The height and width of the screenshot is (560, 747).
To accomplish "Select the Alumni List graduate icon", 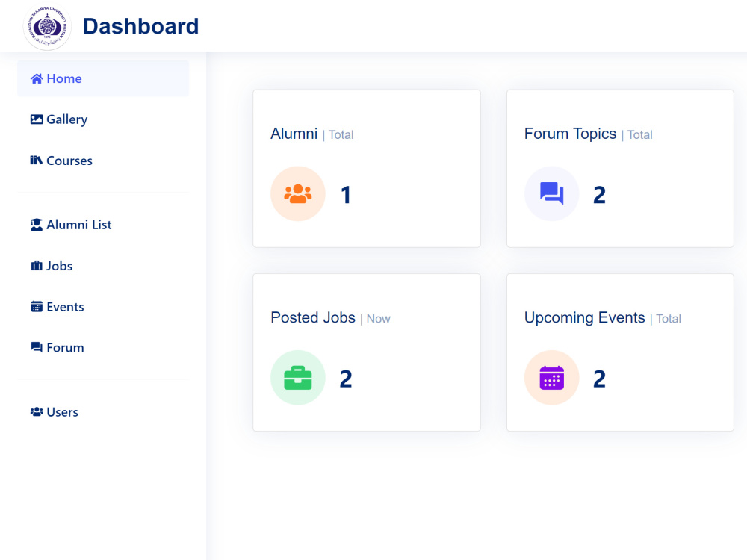I will (36, 224).
